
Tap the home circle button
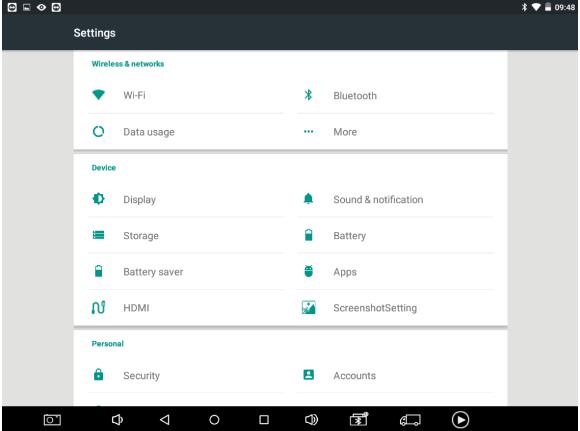[x=214, y=420]
